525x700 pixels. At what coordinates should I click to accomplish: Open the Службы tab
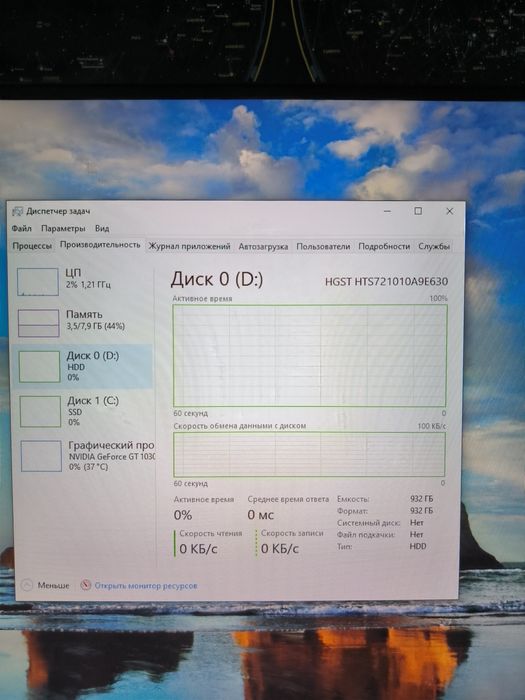click(433, 246)
